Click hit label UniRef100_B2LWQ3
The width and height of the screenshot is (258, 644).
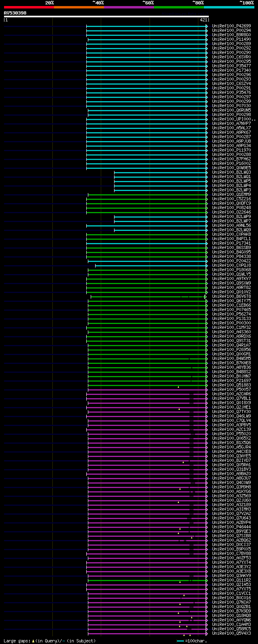(231, 172)
